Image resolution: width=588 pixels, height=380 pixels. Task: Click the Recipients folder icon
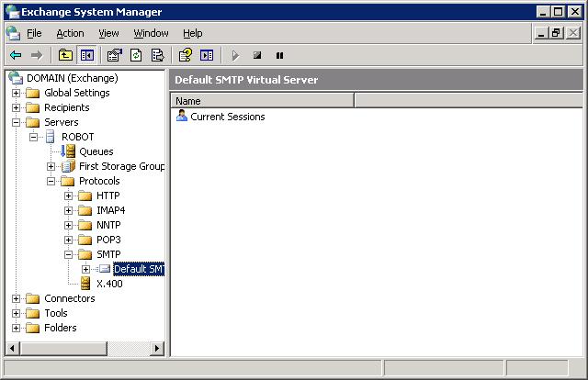(33, 108)
